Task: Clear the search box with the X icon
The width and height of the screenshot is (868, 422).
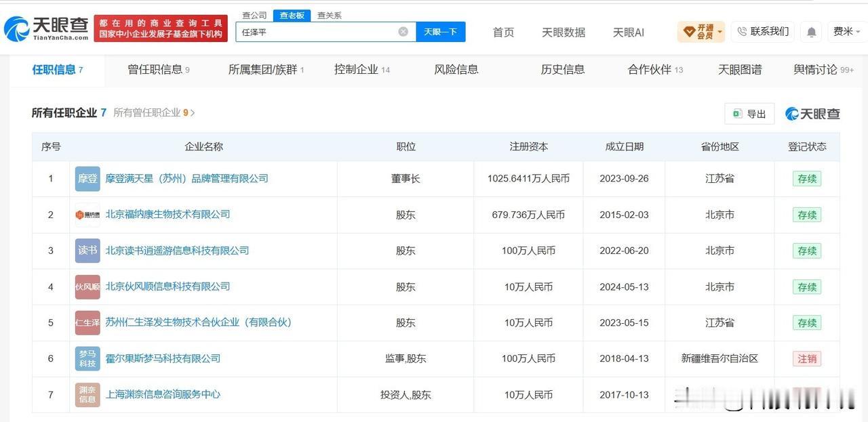Action: (403, 31)
